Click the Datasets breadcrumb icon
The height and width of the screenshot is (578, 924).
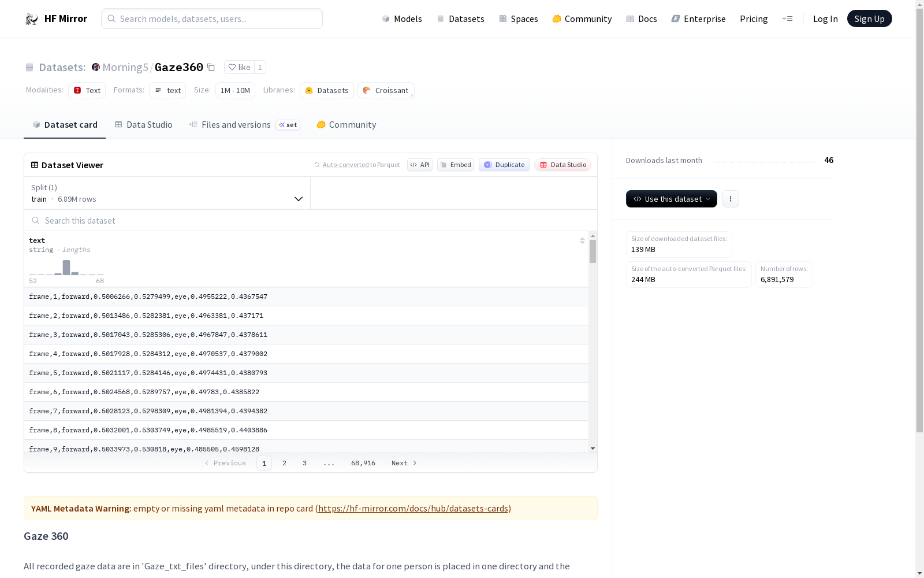pos(29,68)
